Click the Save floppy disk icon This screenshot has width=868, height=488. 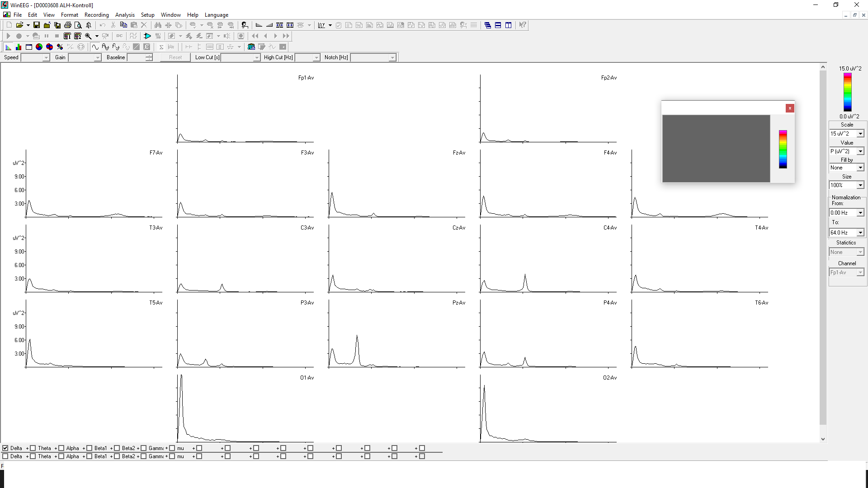point(37,25)
